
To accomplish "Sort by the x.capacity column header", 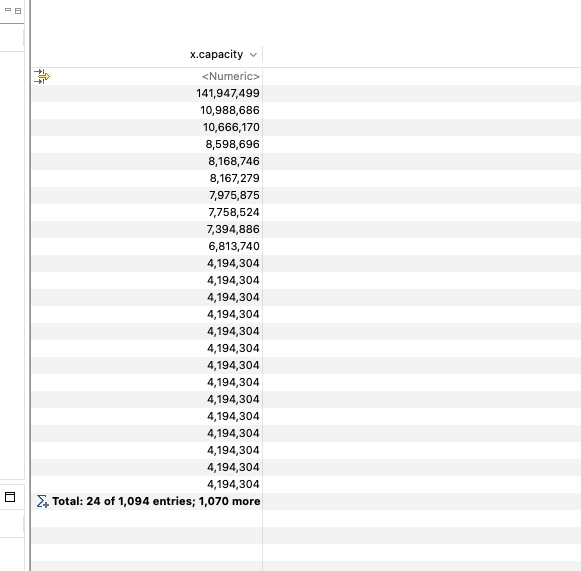I will pyautogui.click(x=216, y=54).
